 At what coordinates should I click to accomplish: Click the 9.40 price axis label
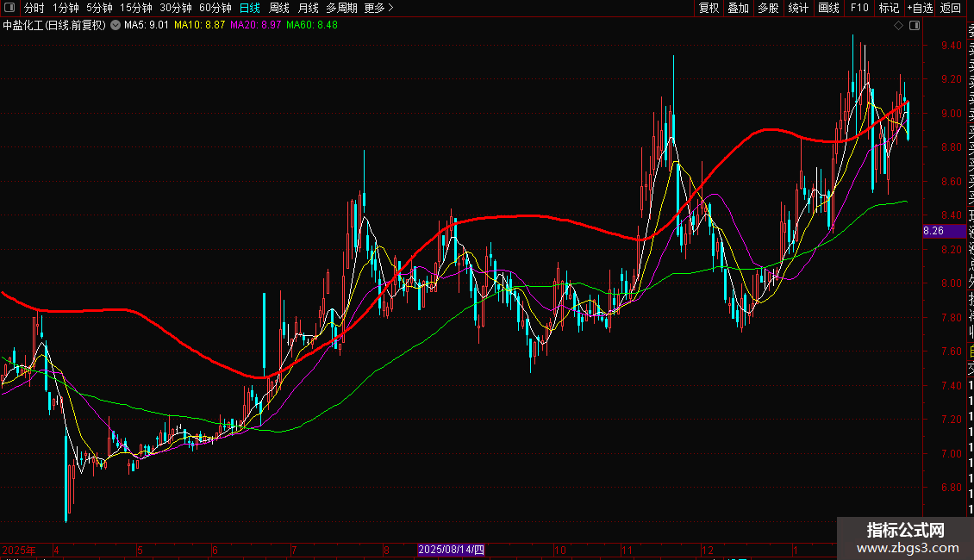tap(951, 46)
